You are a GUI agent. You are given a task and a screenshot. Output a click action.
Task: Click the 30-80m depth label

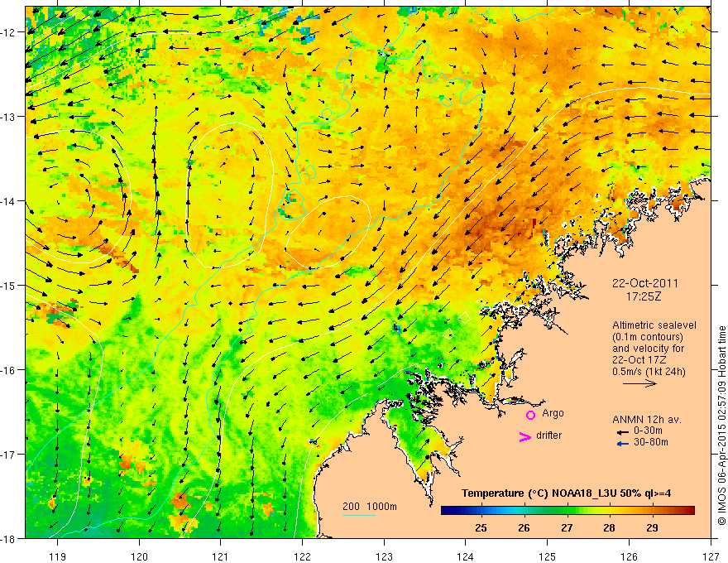click(651, 442)
